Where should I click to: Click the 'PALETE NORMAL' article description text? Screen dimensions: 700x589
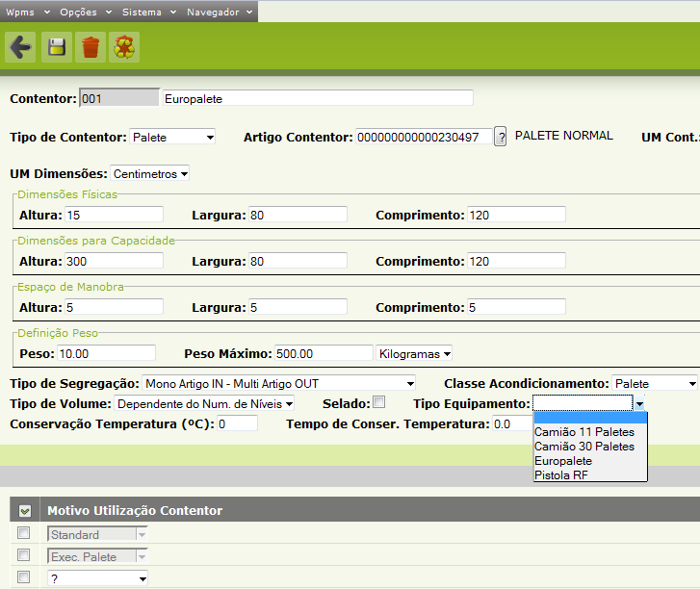click(x=564, y=136)
